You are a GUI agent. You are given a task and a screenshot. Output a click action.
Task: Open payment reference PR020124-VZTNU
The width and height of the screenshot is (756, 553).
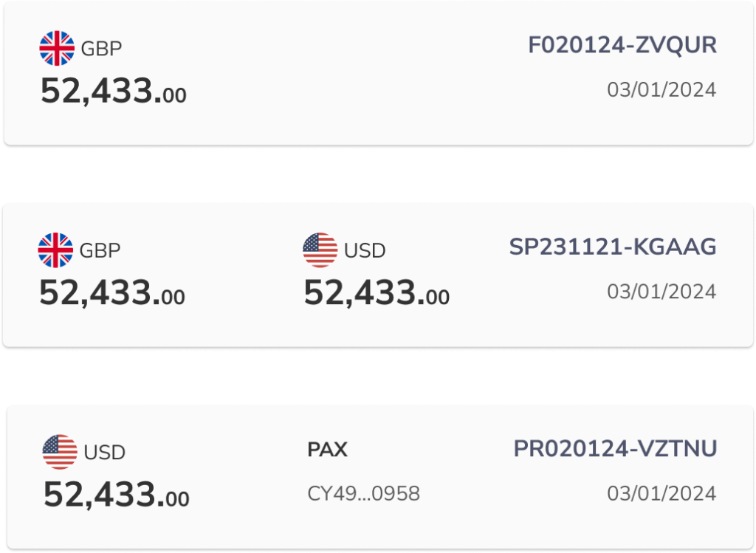click(x=615, y=449)
